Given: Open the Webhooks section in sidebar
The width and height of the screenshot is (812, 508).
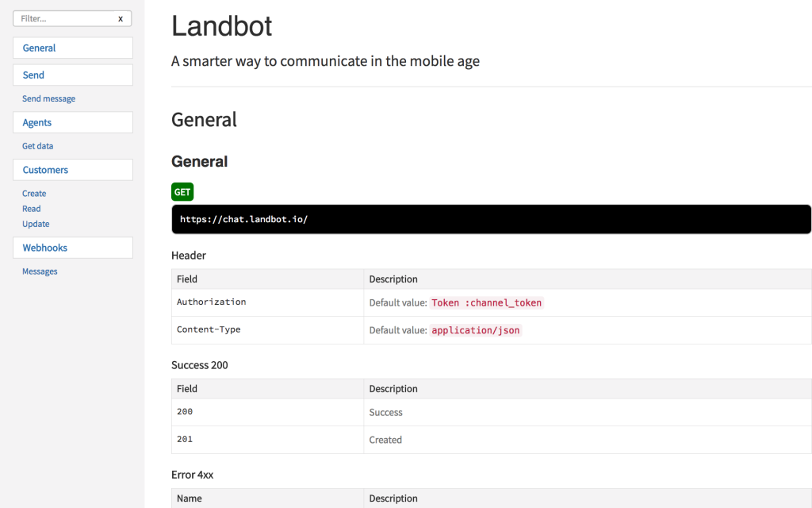Looking at the screenshot, I should [x=72, y=248].
